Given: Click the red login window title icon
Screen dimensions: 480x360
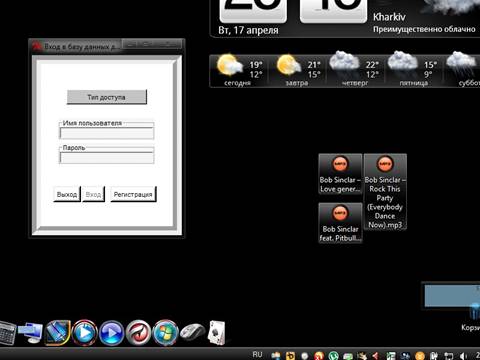Looking at the screenshot, I should 37,46.
